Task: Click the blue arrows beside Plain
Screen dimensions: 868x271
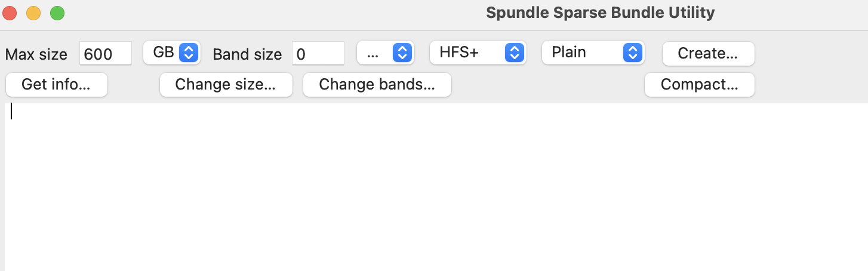Action: coord(632,53)
